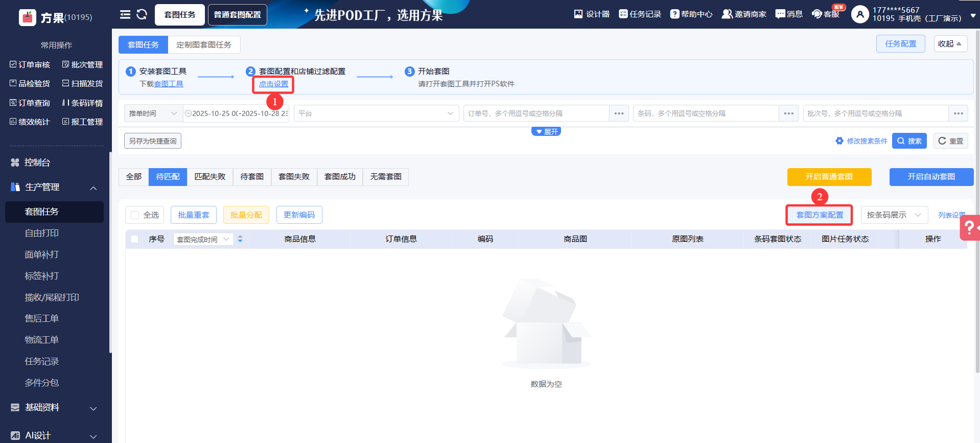
Task: Click the 订单号 search input field
Action: tap(535, 113)
